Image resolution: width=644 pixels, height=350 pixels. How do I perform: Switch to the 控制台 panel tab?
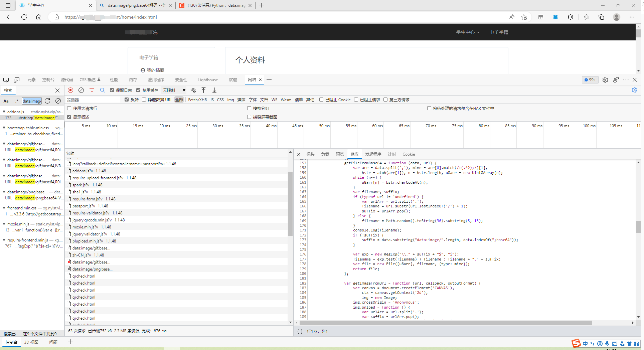[48, 80]
